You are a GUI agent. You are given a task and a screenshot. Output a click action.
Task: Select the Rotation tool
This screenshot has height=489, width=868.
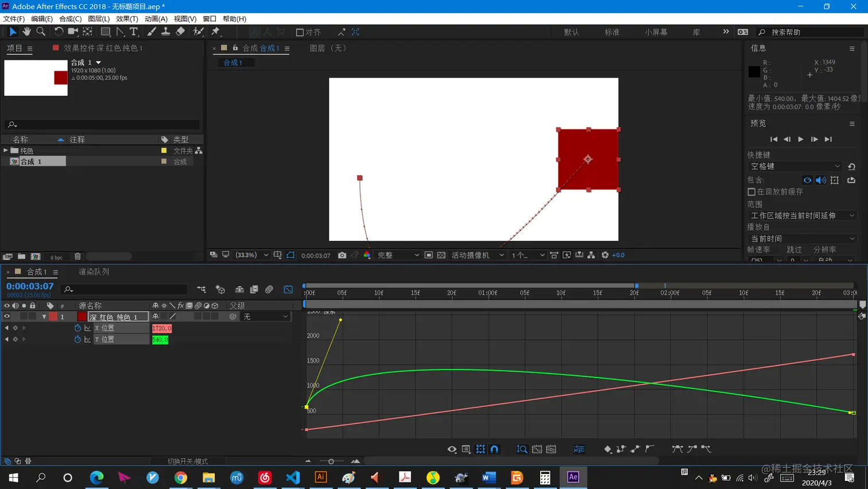tap(58, 32)
